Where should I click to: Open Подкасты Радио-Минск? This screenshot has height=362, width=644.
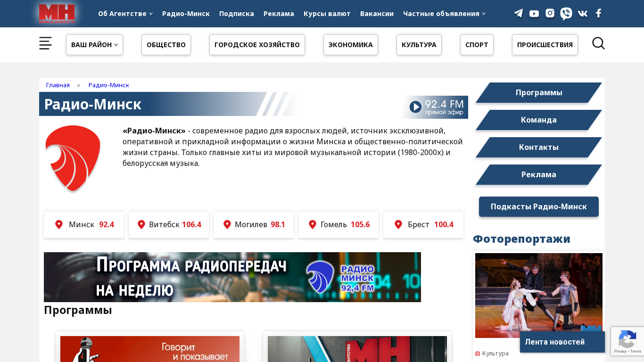[539, 206]
